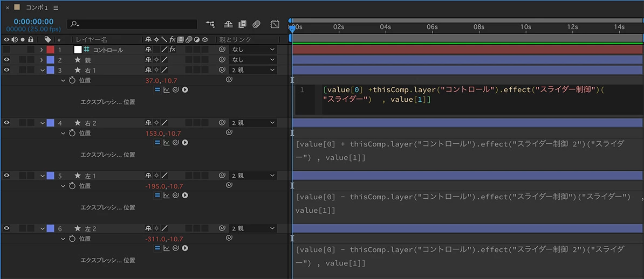Click property pick whip on 右 1 位置
Viewport: 644px width, 279px height.
click(229, 80)
